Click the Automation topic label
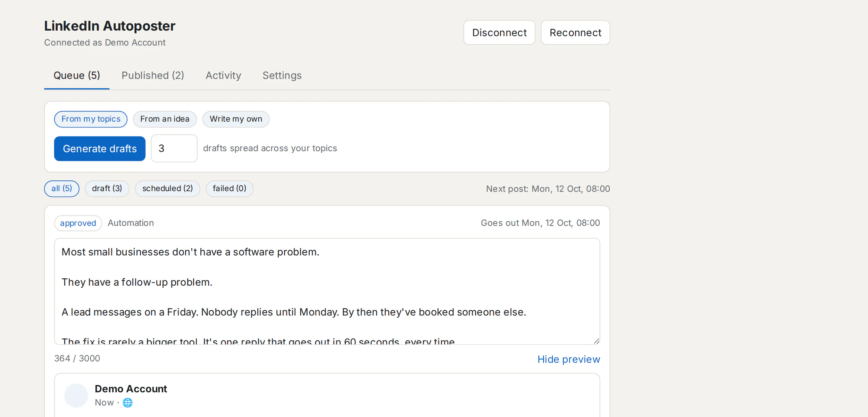Screen dimensions: 868x417 coord(131,223)
